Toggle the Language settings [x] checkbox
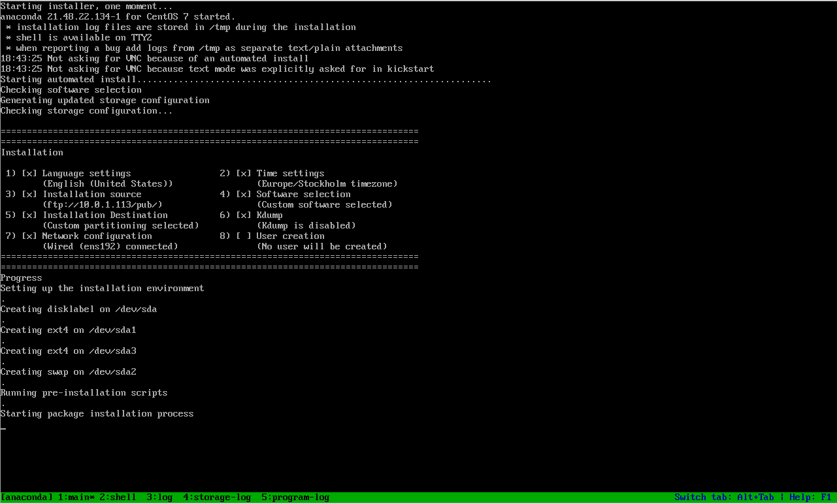The width and height of the screenshot is (837, 504). pos(29,174)
